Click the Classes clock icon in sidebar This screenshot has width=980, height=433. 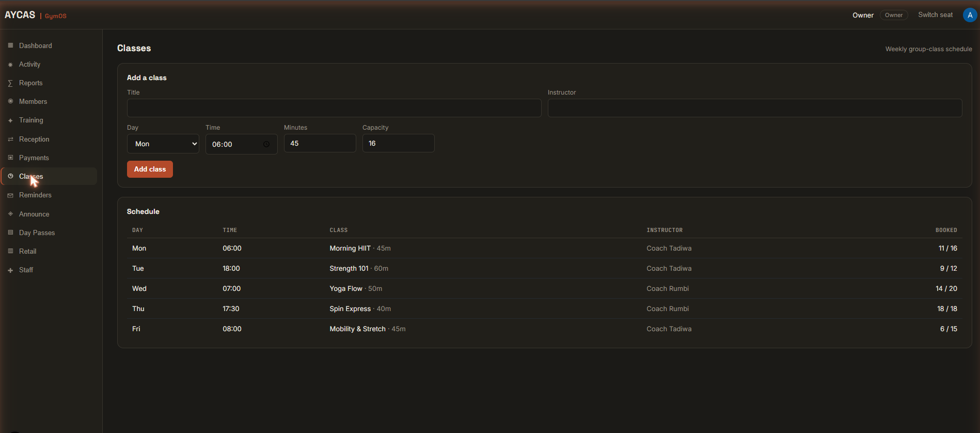(10, 176)
